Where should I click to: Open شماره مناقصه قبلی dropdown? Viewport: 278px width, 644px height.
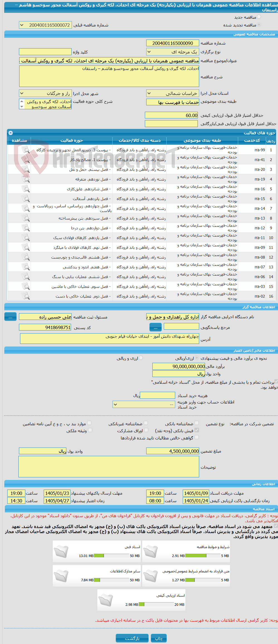pyautogui.click(x=45, y=25)
